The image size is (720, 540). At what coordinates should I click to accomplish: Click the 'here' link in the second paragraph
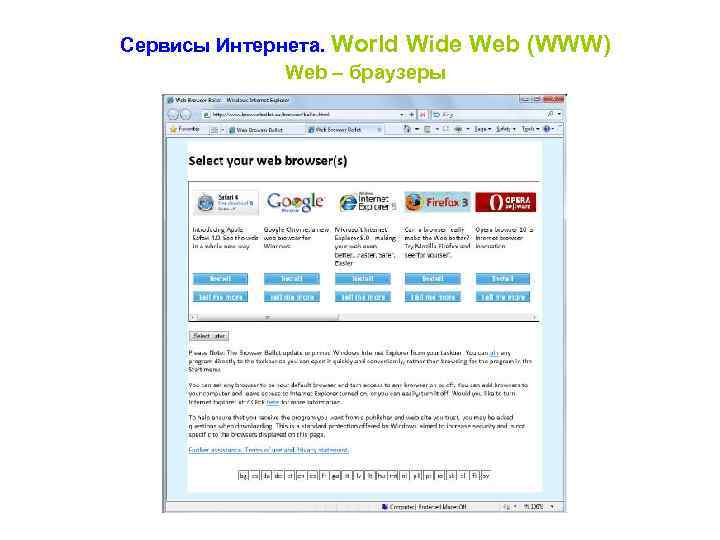[x=273, y=402]
